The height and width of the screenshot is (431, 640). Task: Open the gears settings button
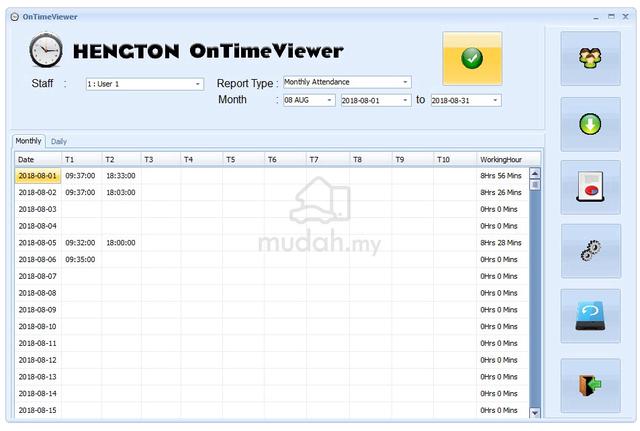click(591, 251)
